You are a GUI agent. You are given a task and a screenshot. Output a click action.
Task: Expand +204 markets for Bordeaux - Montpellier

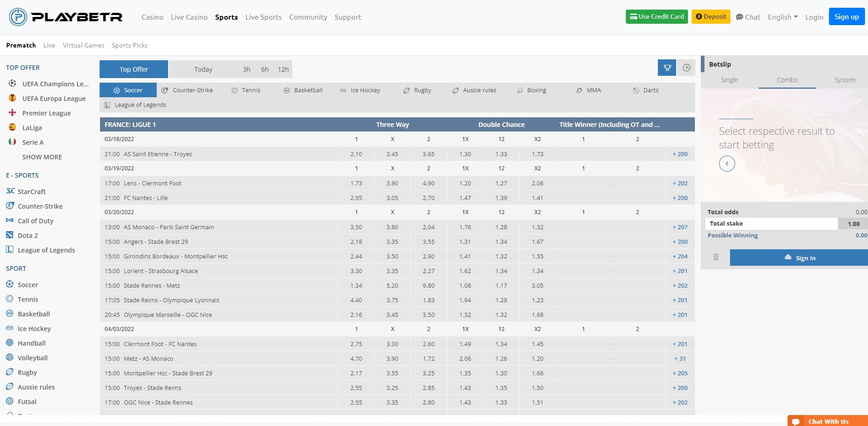(680, 256)
